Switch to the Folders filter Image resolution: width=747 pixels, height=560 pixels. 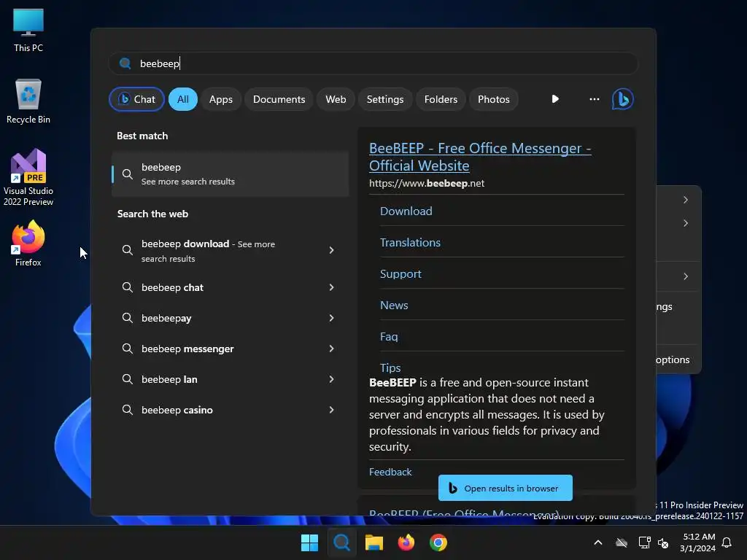(441, 99)
